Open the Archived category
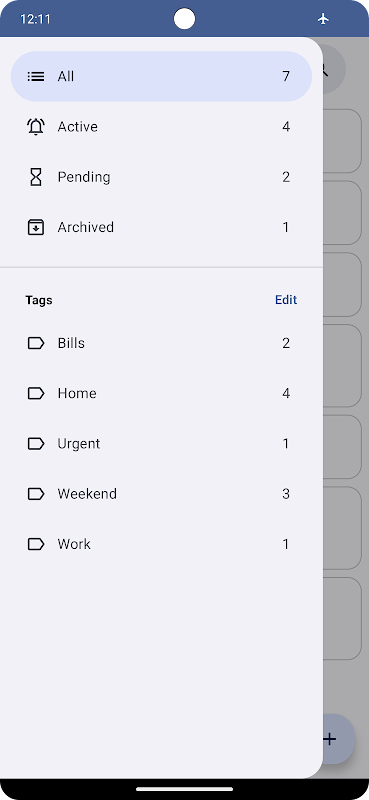369x800 pixels. [x=161, y=227]
